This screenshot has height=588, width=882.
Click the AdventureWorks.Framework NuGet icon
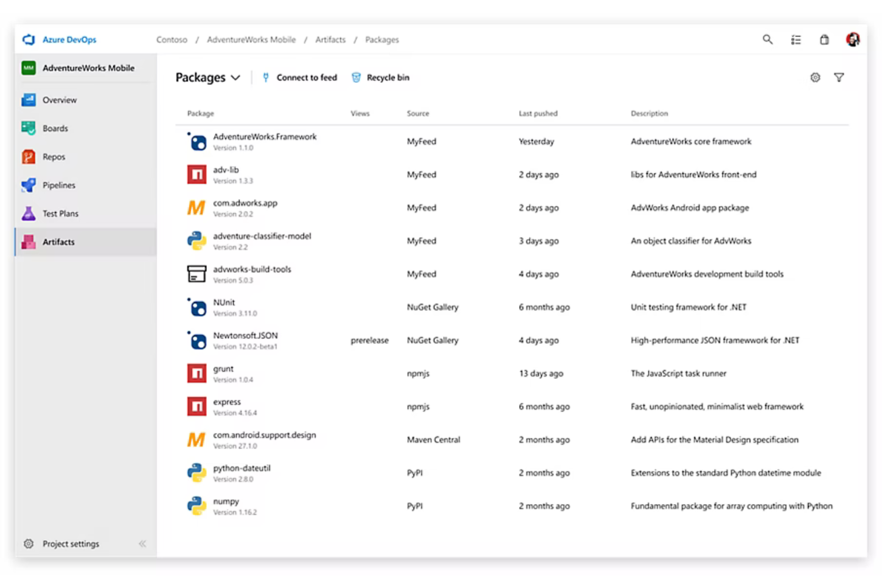197,142
